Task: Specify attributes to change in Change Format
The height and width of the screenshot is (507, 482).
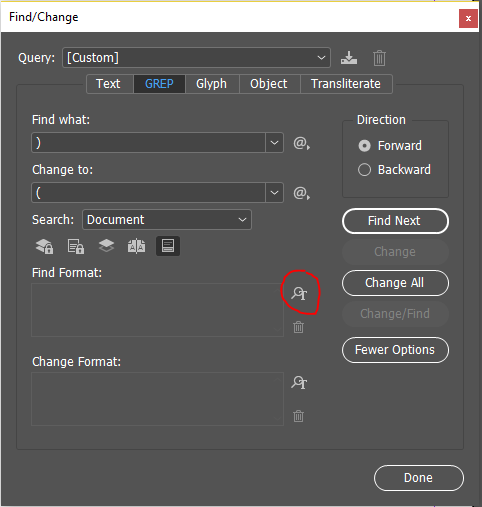Action: [299, 382]
